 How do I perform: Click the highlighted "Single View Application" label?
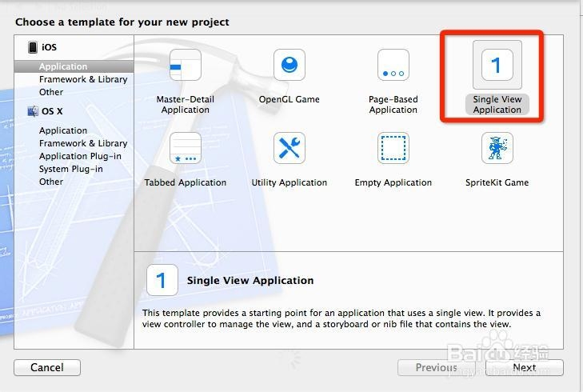497,105
